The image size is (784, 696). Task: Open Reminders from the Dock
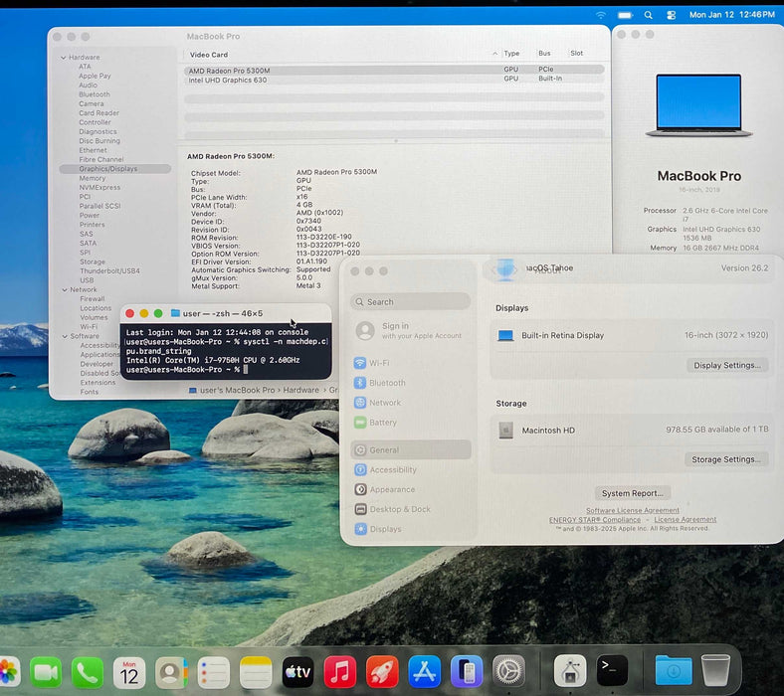click(214, 672)
